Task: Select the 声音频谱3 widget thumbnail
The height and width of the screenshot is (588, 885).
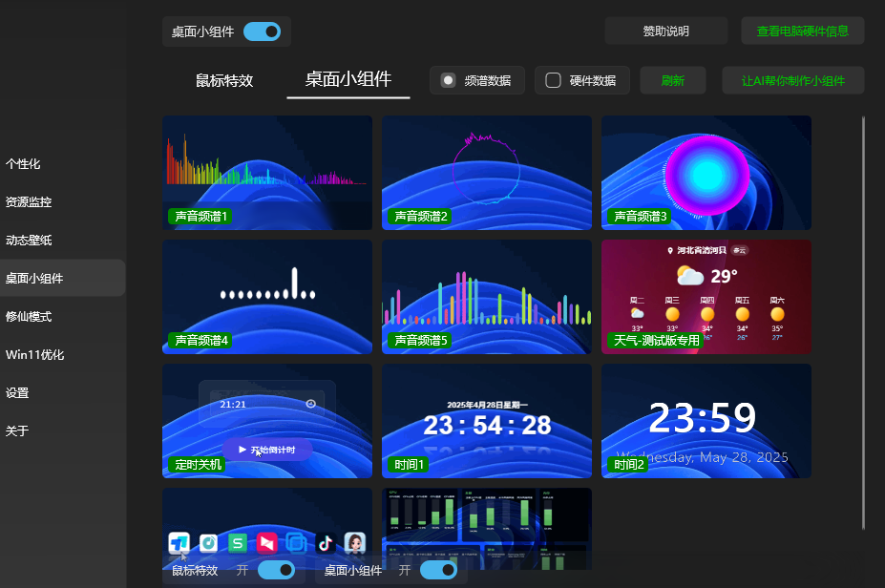Action: [x=706, y=173]
